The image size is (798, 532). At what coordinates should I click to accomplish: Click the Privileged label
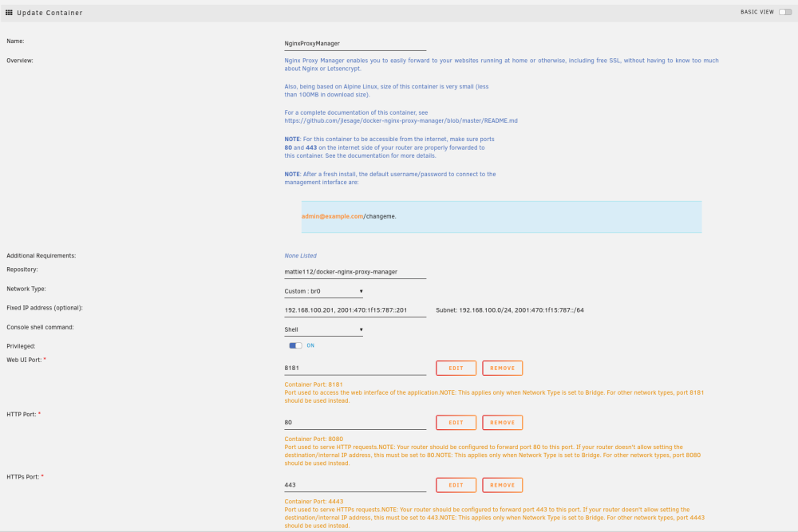[x=21, y=346]
